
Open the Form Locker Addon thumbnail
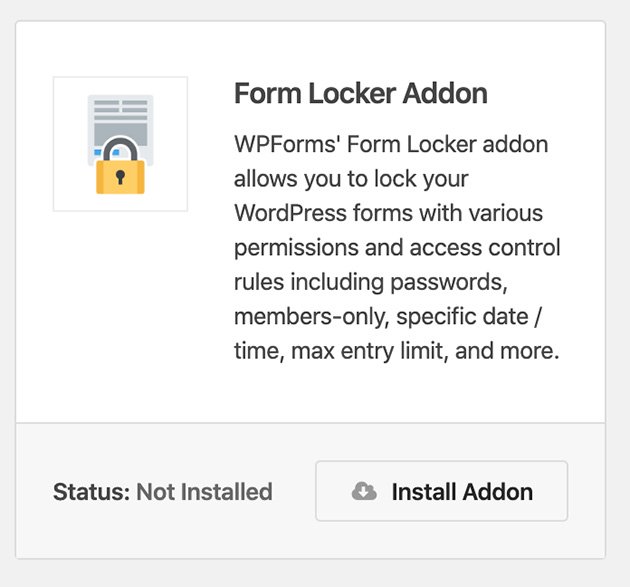coord(120,144)
